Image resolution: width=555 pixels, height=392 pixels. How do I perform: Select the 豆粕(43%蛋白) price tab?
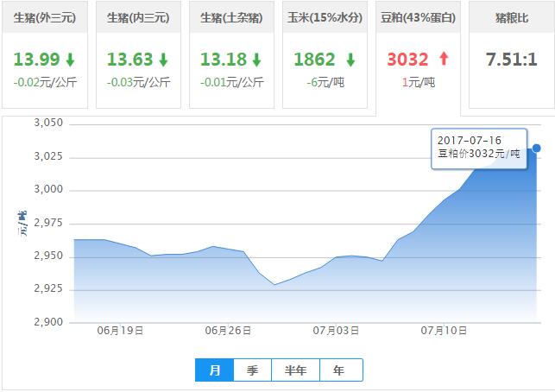pyautogui.click(x=418, y=57)
